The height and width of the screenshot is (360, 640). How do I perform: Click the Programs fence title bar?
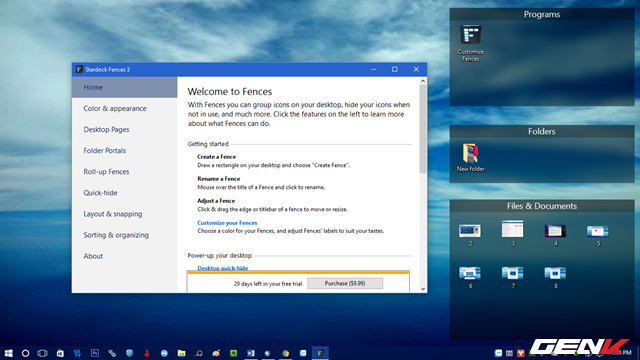tap(542, 14)
